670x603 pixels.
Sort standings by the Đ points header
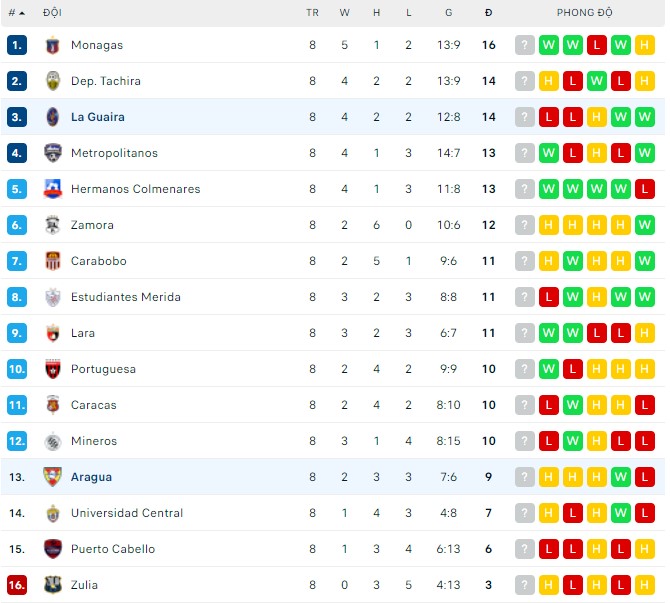coord(488,13)
